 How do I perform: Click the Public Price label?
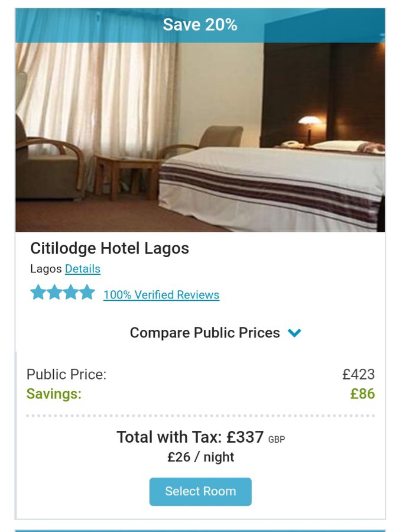pos(66,374)
